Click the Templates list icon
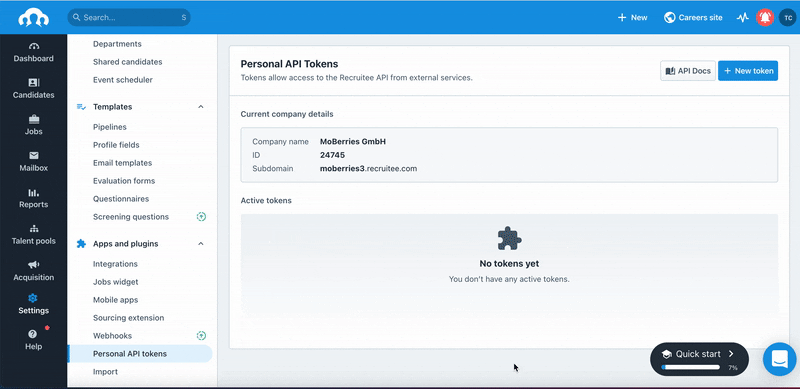Viewport: 800px width, 389px height. 81,107
